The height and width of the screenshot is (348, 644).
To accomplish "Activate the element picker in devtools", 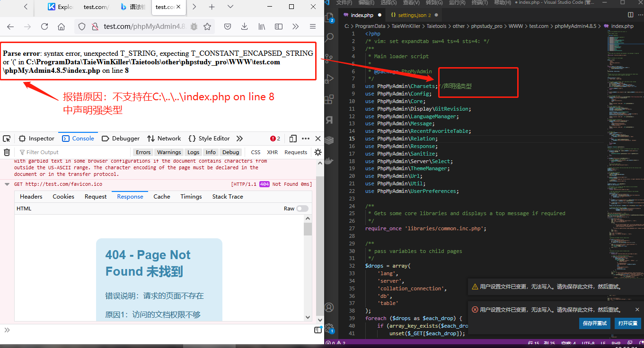I will point(7,139).
